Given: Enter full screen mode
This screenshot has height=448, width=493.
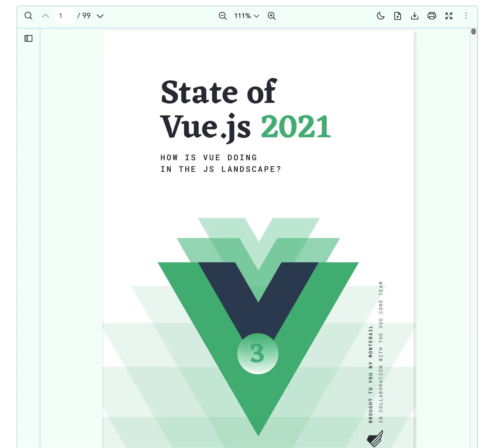Looking at the screenshot, I should [x=449, y=16].
